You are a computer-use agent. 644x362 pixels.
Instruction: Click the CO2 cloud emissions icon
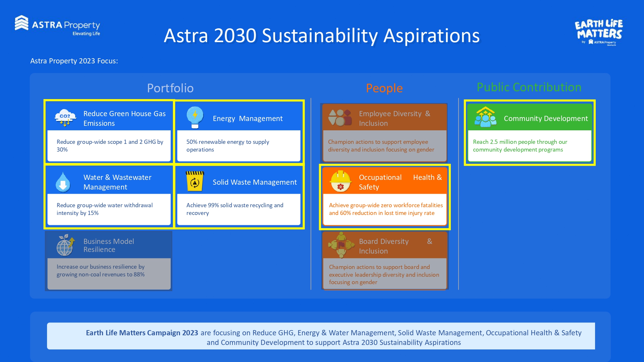[65, 118]
